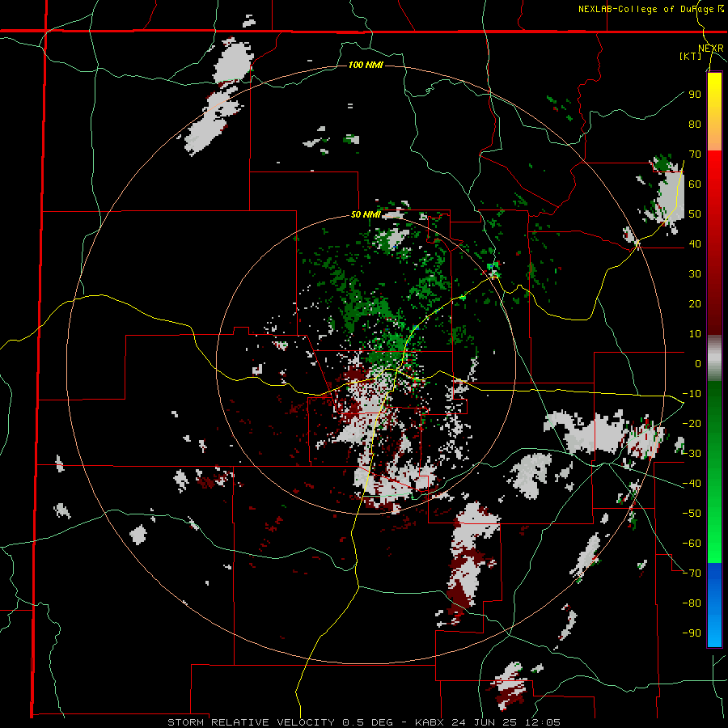Image resolution: width=728 pixels, height=728 pixels.
Task: Click the -90 value on velocity scale
Action: point(692,633)
